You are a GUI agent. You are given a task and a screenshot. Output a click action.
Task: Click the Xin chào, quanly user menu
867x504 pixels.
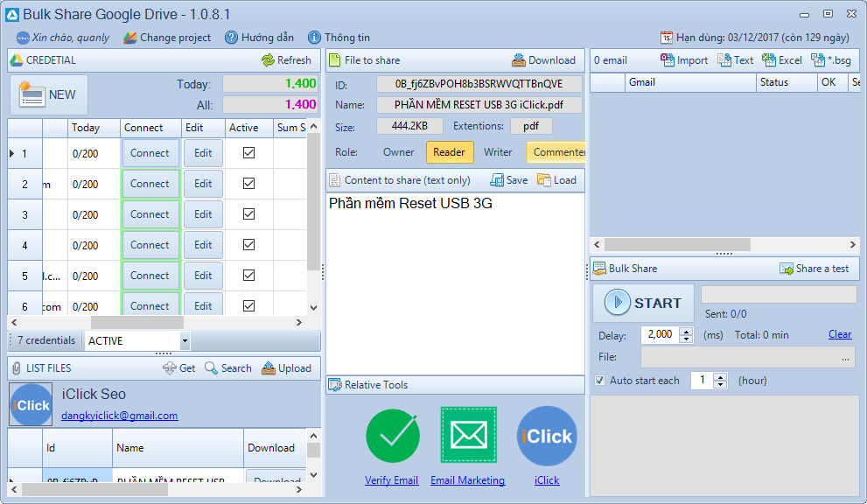point(63,38)
